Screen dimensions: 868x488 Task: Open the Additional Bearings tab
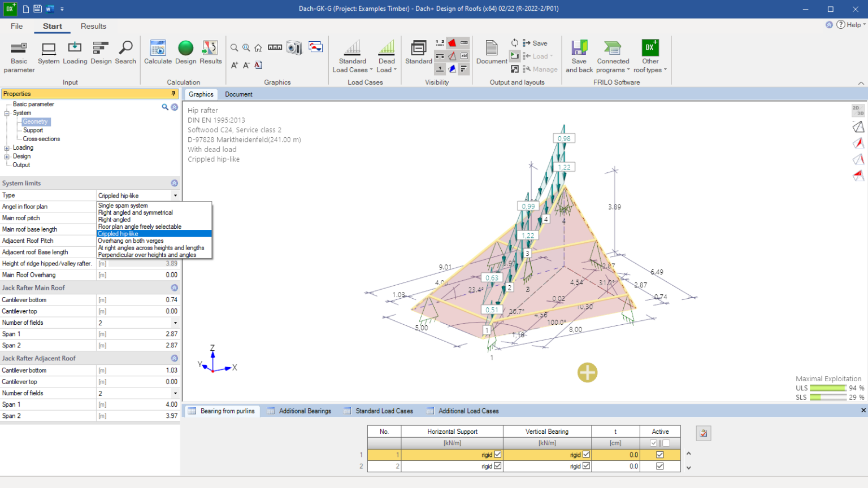pos(305,411)
